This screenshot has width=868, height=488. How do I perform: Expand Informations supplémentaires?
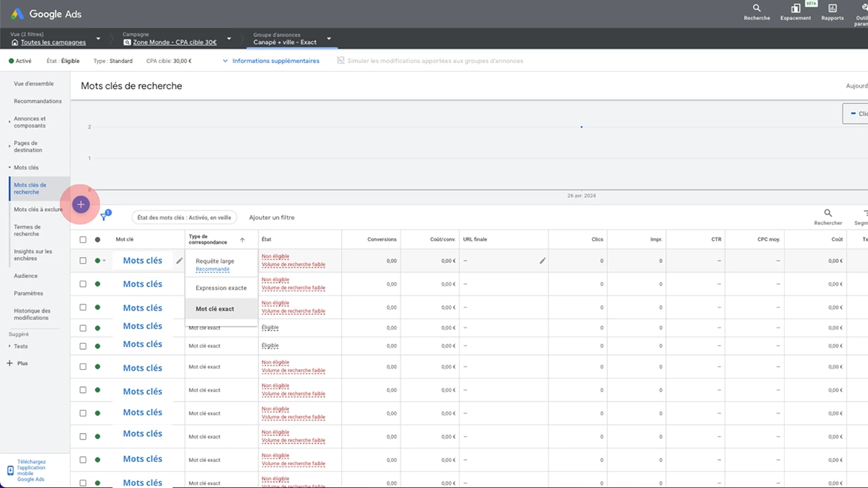coord(271,61)
